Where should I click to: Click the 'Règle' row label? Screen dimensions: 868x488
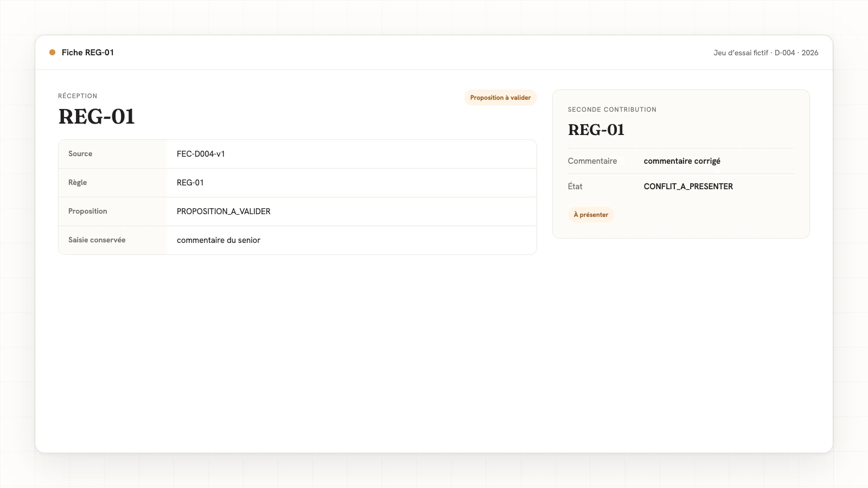(x=78, y=183)
